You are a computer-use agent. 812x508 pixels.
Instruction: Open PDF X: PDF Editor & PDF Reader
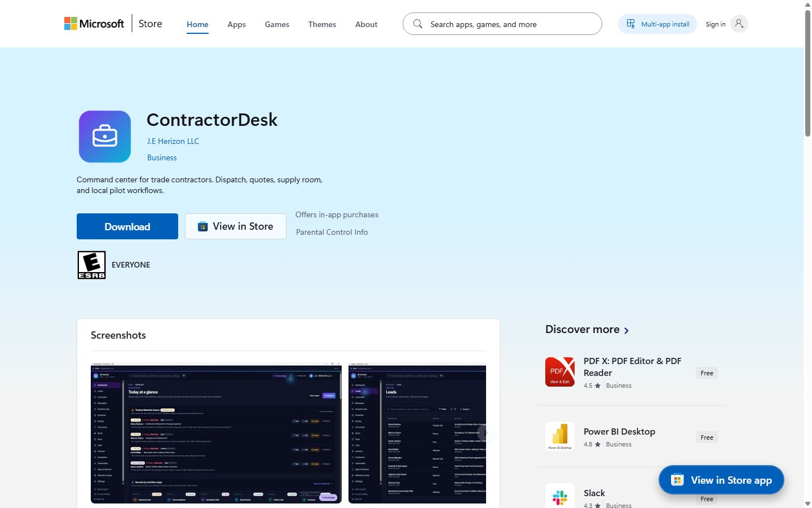pyautogui.click(x=632, y=367)
